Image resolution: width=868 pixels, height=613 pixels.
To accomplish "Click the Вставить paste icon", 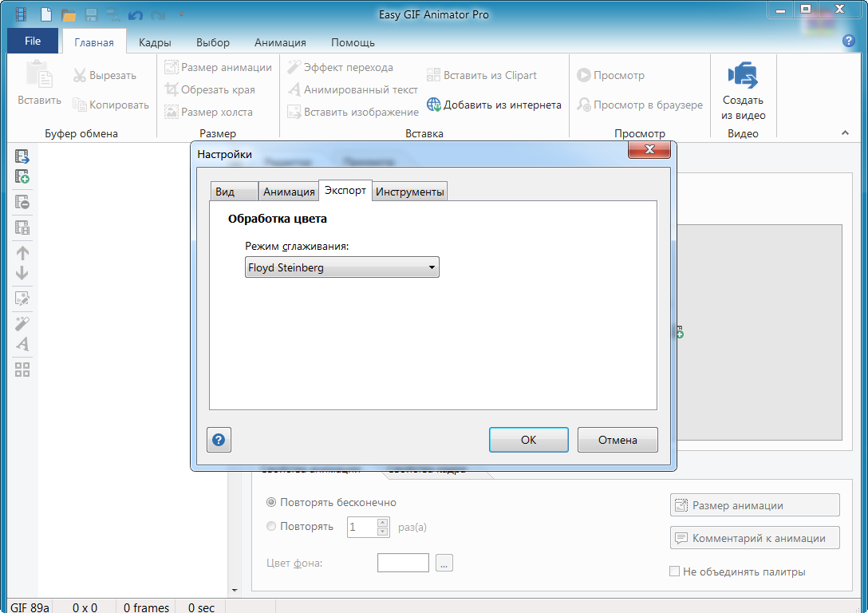I will 39,75.
